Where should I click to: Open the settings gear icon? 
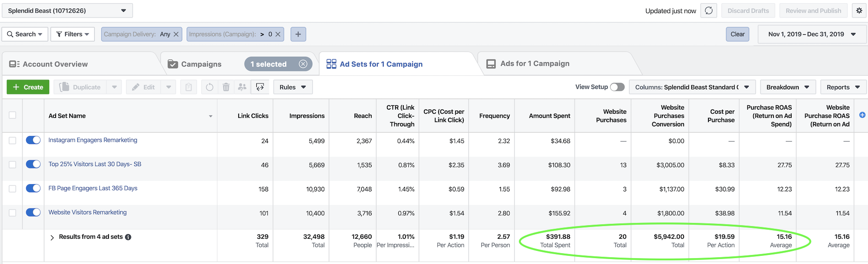[x=859, y=10]
